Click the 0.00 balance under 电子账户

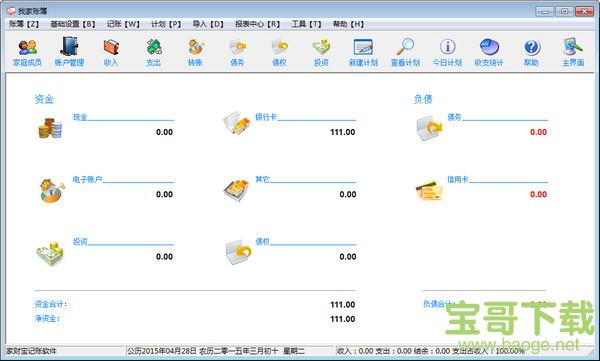click(164, 194)
